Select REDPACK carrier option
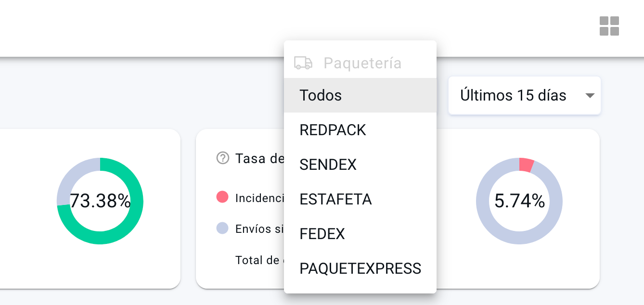 (332, 130)
